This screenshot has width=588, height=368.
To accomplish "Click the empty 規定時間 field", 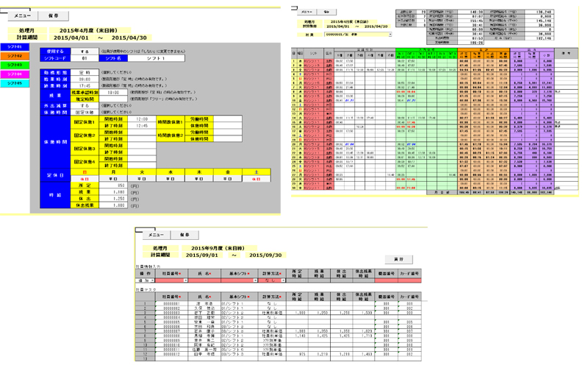I will pos(113,99).
